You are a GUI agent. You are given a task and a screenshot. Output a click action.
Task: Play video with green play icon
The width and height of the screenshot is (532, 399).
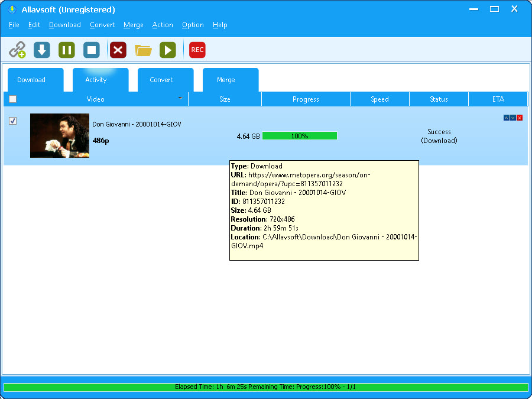coord(168,50)
